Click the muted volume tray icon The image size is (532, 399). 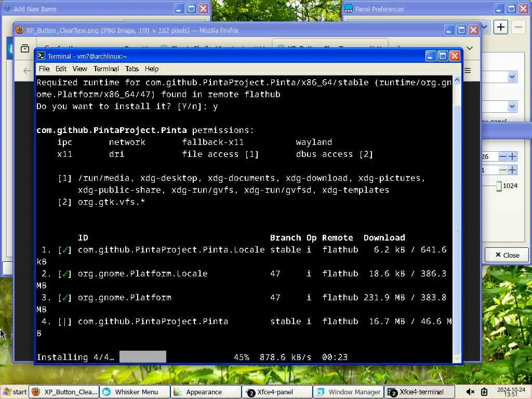point(470,392)
